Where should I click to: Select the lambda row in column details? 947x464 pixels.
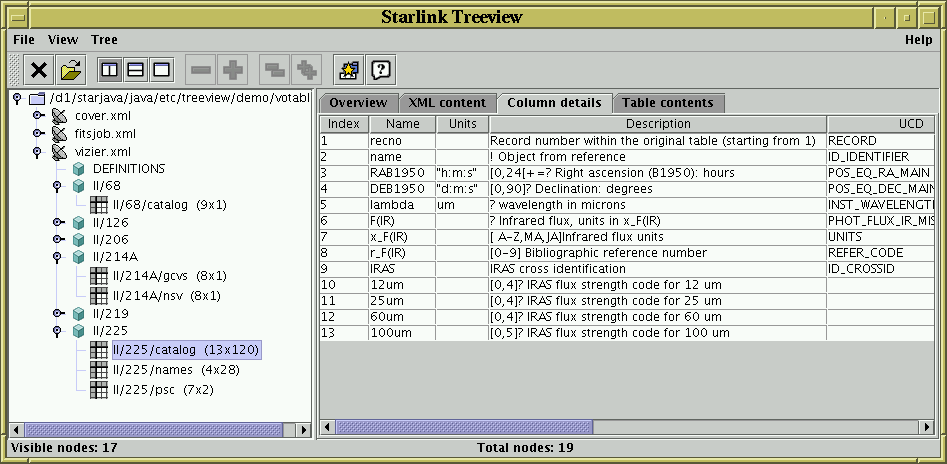(x=402, y=205)
